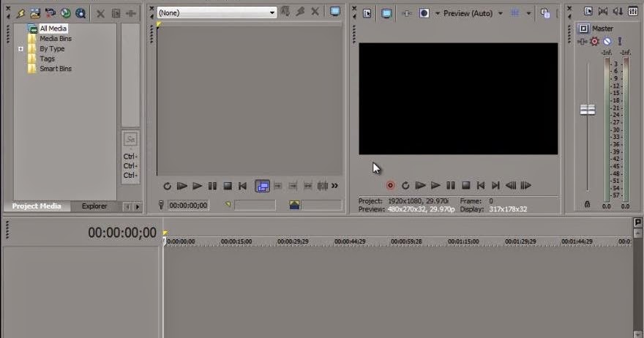Click the Trimmer timecode field 00:00:00;00
The width and height of the screenshot is (644, 338).
click(188, 206)
